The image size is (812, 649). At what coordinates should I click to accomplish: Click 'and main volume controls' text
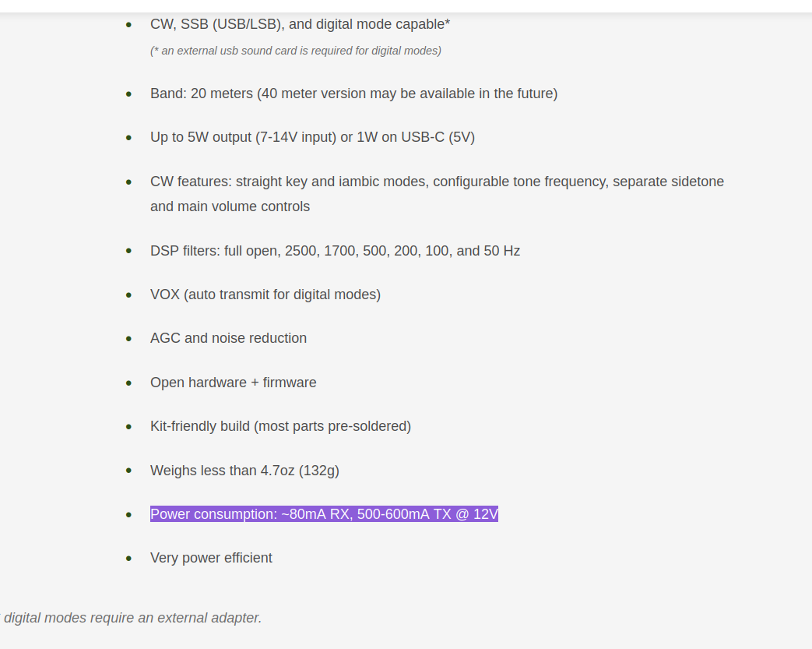pyautogui.click(x=230, y=206)
